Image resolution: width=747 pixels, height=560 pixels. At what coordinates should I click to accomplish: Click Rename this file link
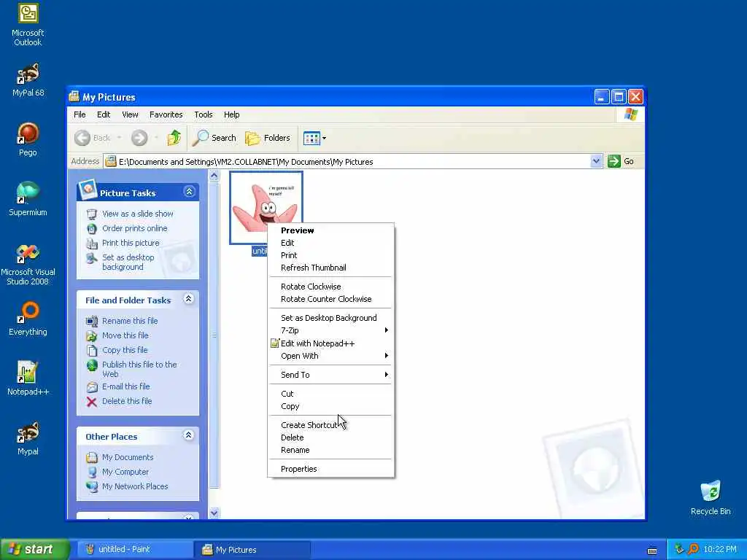click(130, 321)
